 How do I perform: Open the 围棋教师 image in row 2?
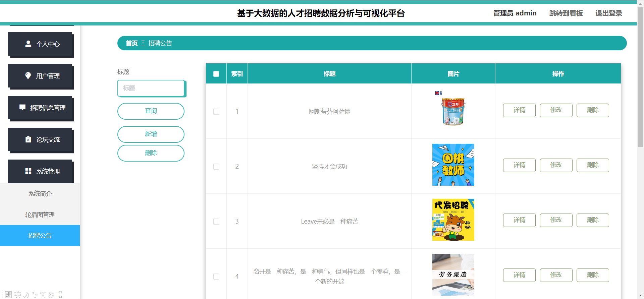[x=453, y=165]
